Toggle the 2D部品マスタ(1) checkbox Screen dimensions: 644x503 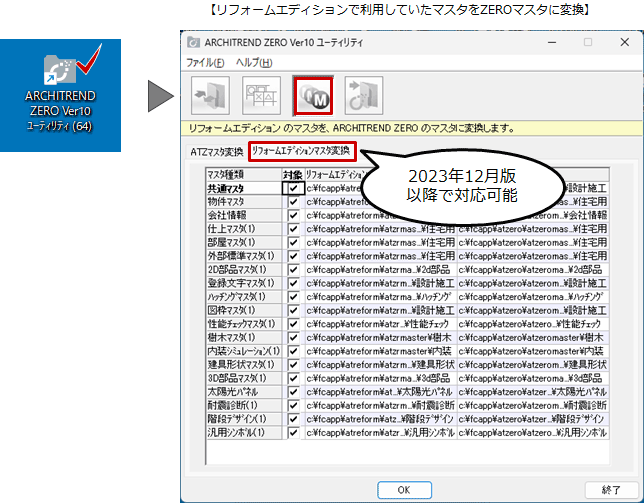[293, 270]
